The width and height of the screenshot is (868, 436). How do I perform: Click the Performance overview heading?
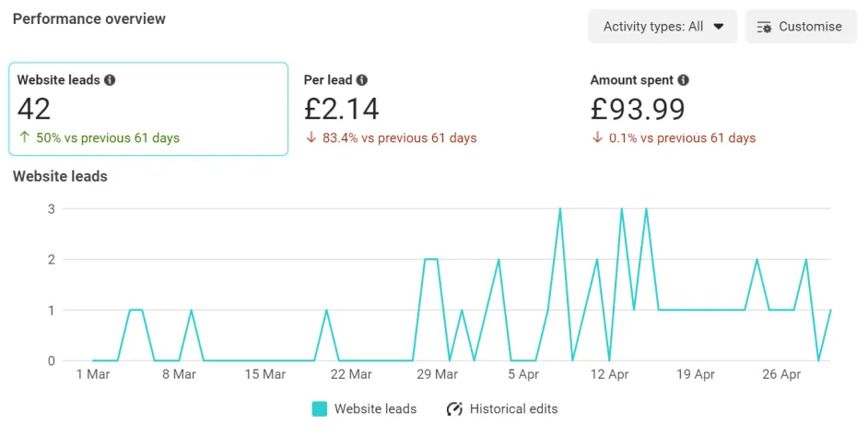pyautogui.click(x=89, y=18)
